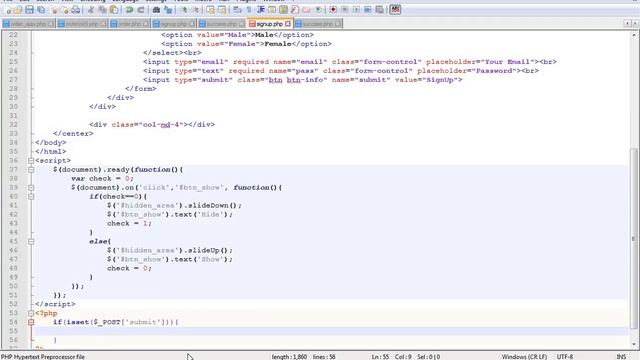Screen dimensions: 640x360
Task: Open Replace dialog with Replace icon
Action: (168, 10)
